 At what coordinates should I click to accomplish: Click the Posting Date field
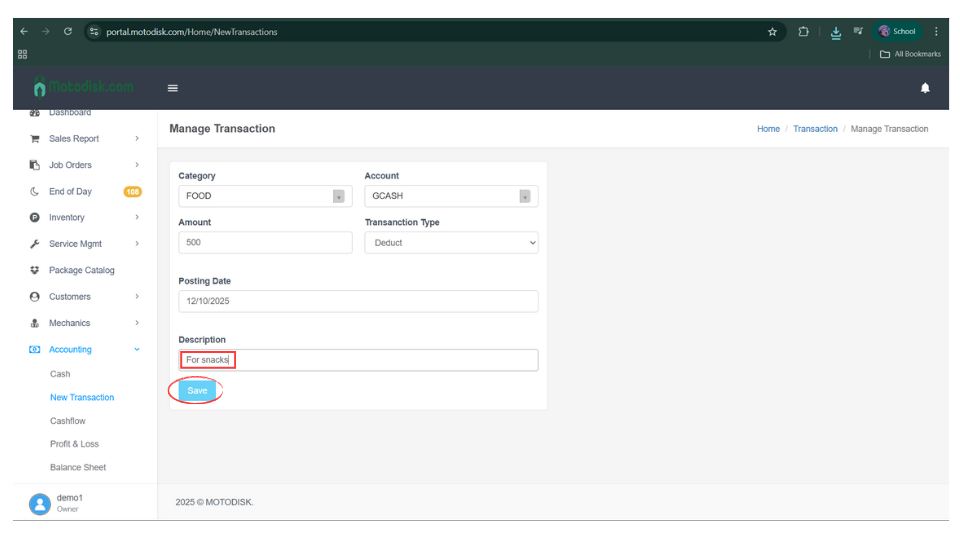coord(357,301)
